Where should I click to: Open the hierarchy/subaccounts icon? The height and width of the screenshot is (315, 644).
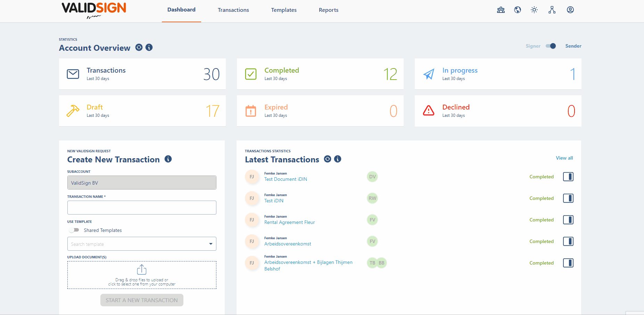pos(552,10)
